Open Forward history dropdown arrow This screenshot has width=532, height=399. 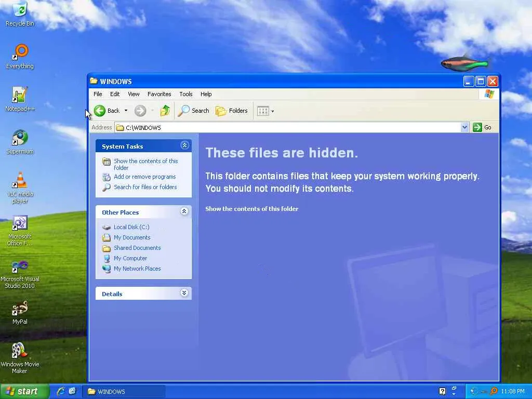click(x=152, y=111)
